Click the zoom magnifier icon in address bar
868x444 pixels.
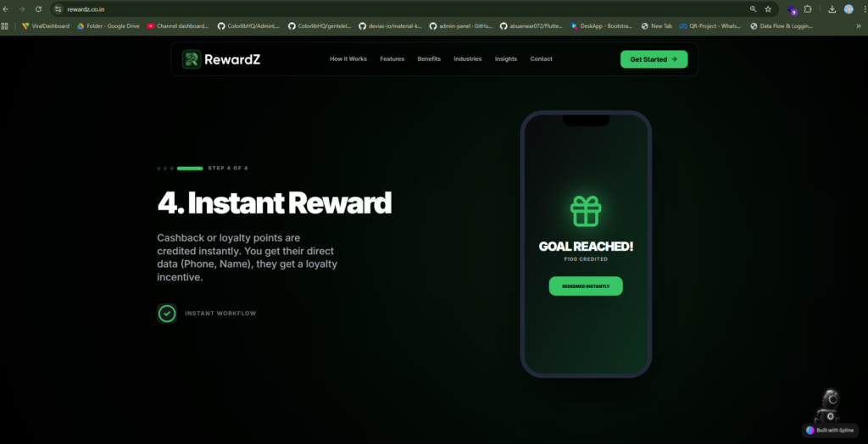[753, 9]
